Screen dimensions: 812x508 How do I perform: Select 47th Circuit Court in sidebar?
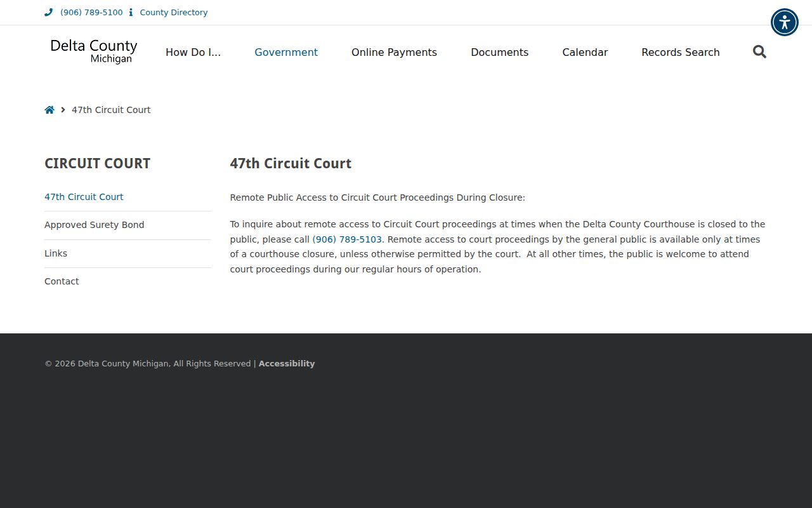point(84,197)
